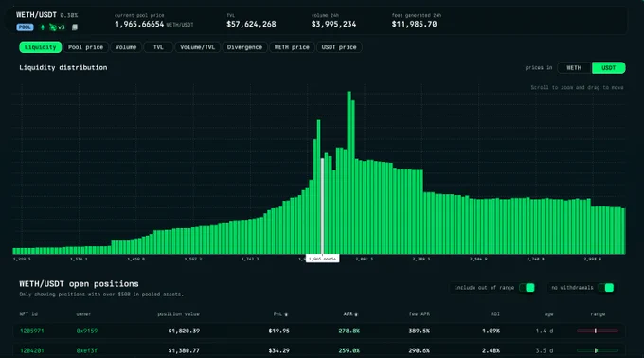The height and width of the screenshot is (358, 644).
Task: Click the current price label 1,965.66654 on axis
Action: 322,260
